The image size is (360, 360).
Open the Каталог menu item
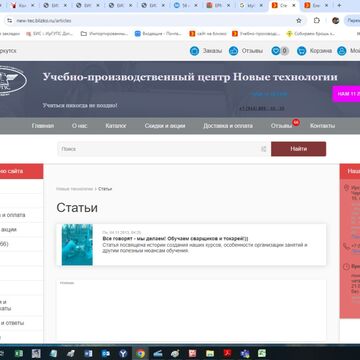pos(116,126)
